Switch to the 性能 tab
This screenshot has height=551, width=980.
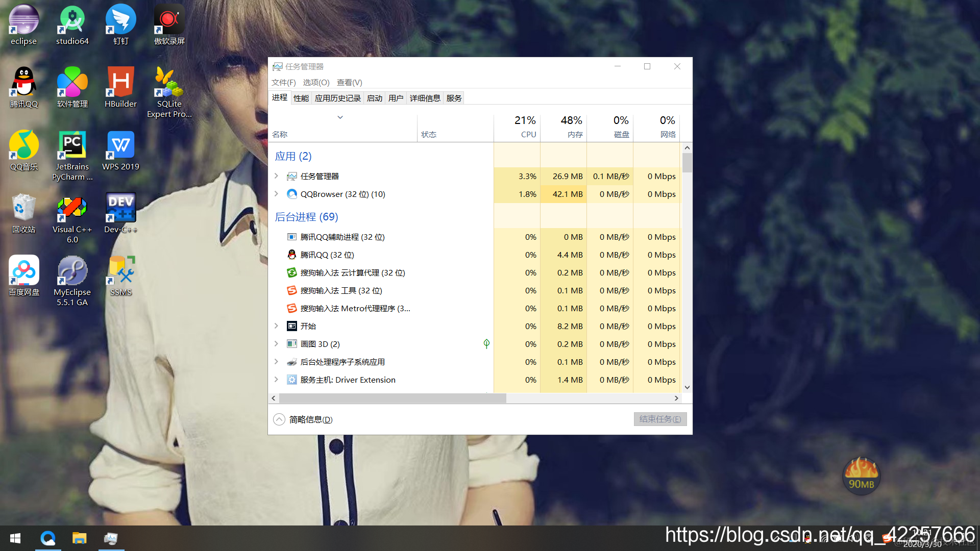click(301, 98)
